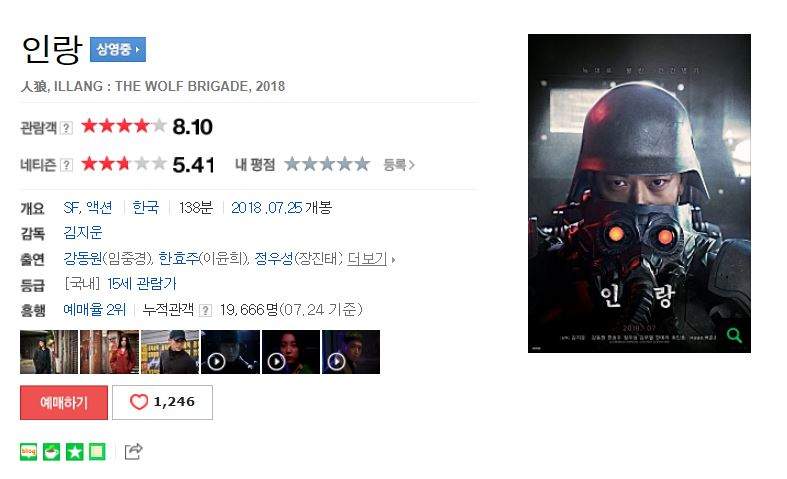Click the blog share icon

(x=29, y=452)
